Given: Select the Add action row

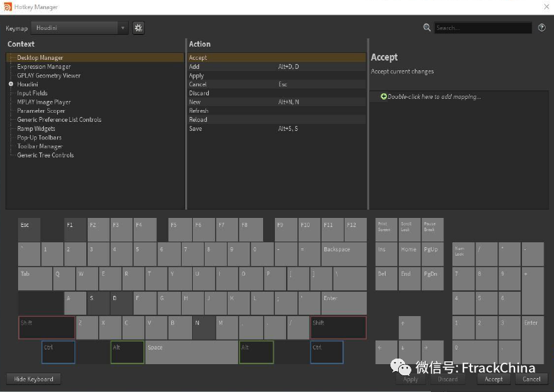Looking at the screenshot, I should pyautogui.click(x=277, y=66).
